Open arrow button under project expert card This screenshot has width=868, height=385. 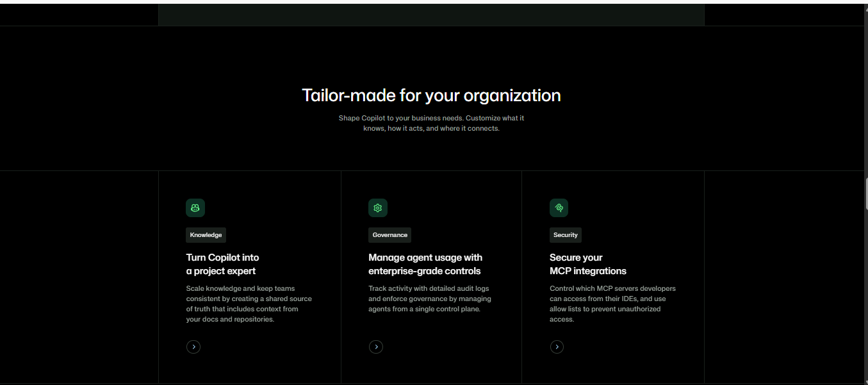pos(193,347)
